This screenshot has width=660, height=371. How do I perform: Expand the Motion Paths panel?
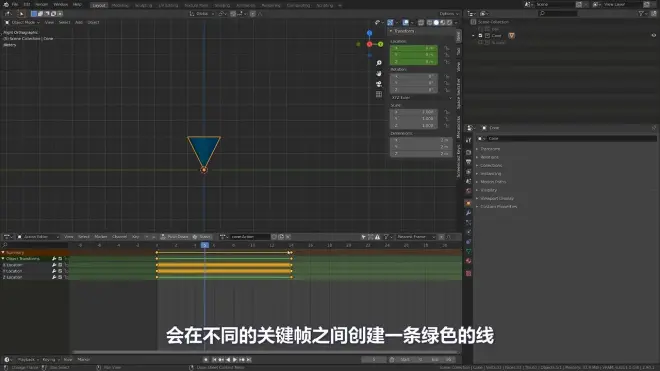[x=493, y=182]
